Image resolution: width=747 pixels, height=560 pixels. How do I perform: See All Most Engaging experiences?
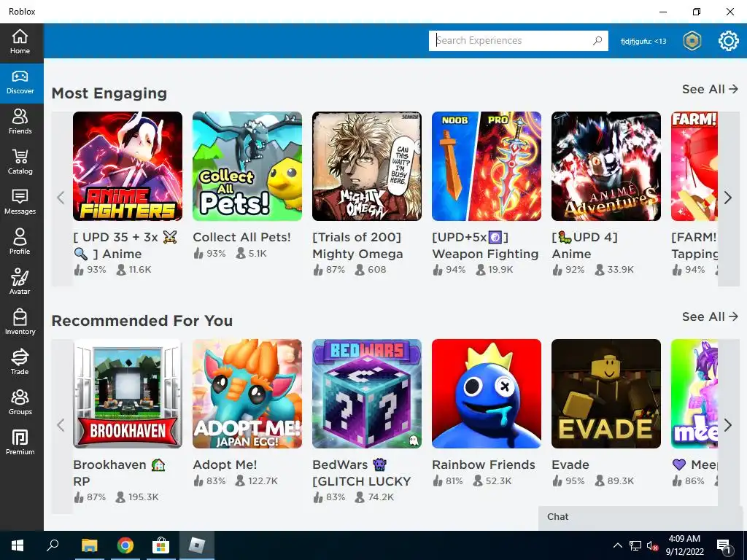[x=710, y=89]
